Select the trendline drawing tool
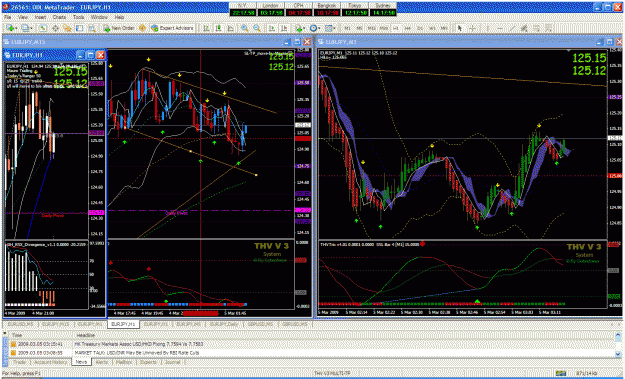This screenshot has width=625, height=379. [x=513, y=28]
